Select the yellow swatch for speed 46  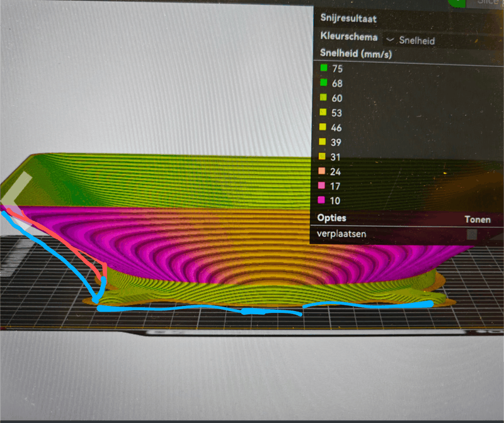click(x=323, y=127)
